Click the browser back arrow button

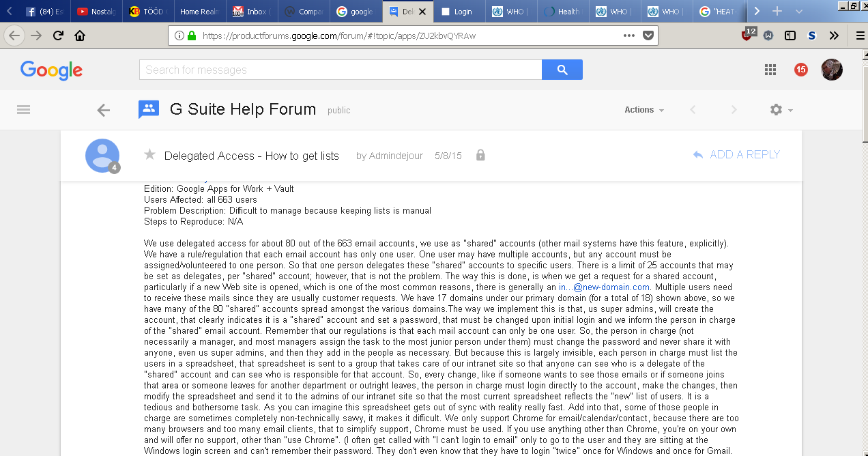(15, 35)
